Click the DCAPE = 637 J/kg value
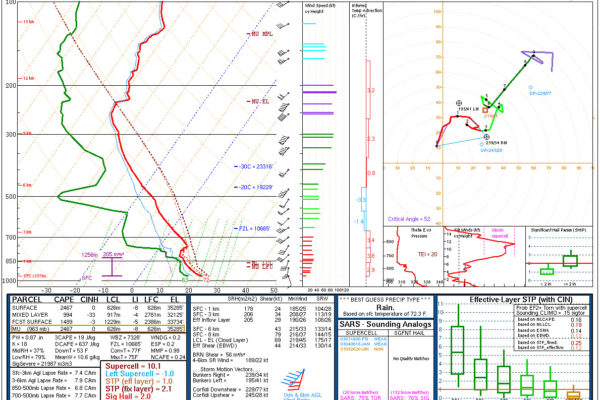 [77, 344]
